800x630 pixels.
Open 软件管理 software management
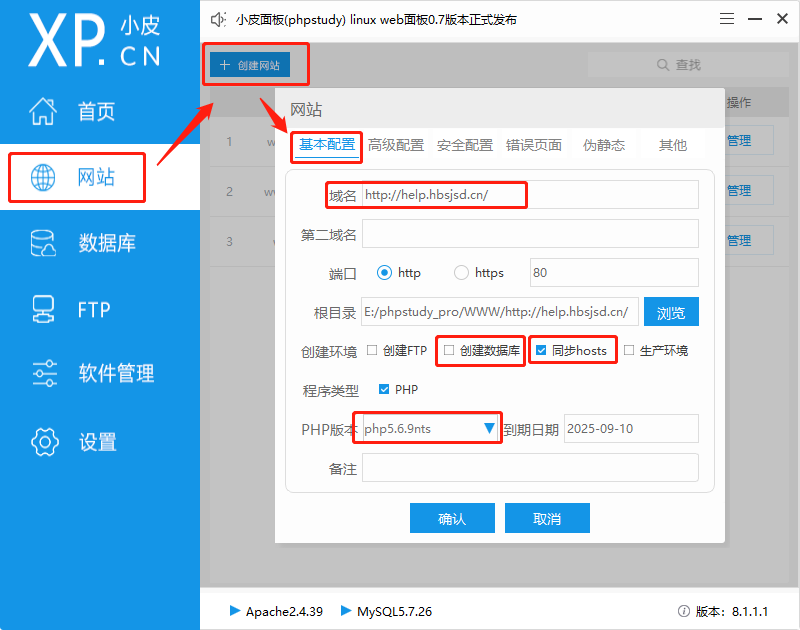[93, 373]
